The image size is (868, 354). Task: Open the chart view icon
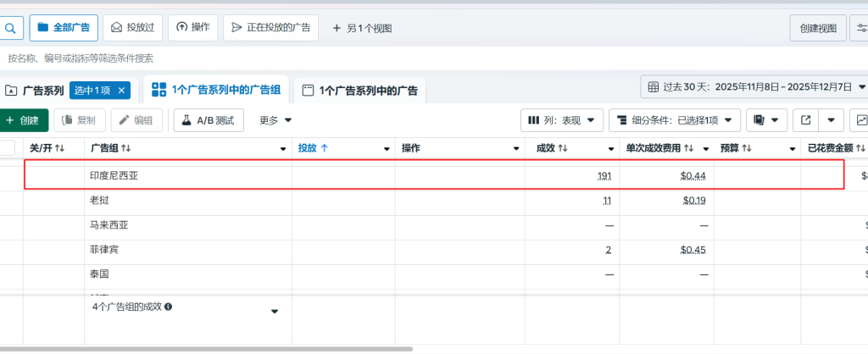860,120
